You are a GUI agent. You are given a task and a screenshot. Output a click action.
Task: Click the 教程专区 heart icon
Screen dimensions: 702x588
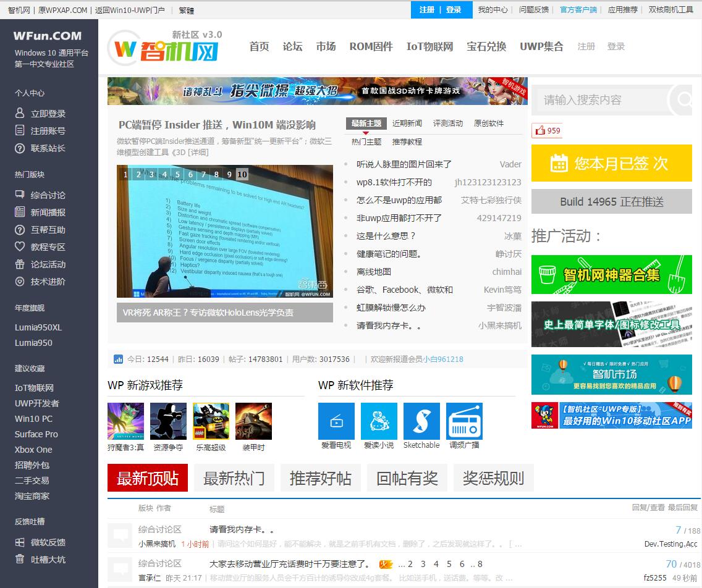(x=20, y=246)
